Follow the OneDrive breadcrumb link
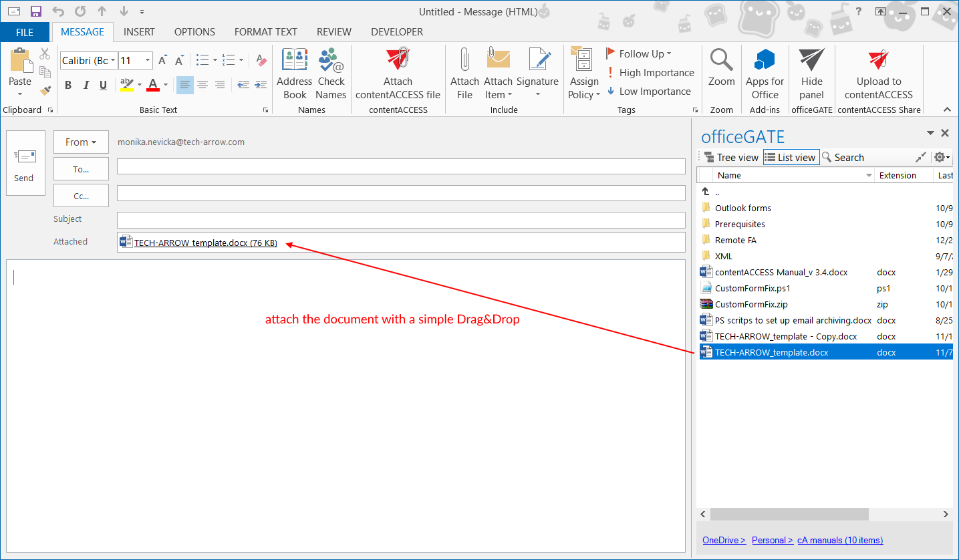This screenshot has height=560, width=959. (x=724, y=540)
